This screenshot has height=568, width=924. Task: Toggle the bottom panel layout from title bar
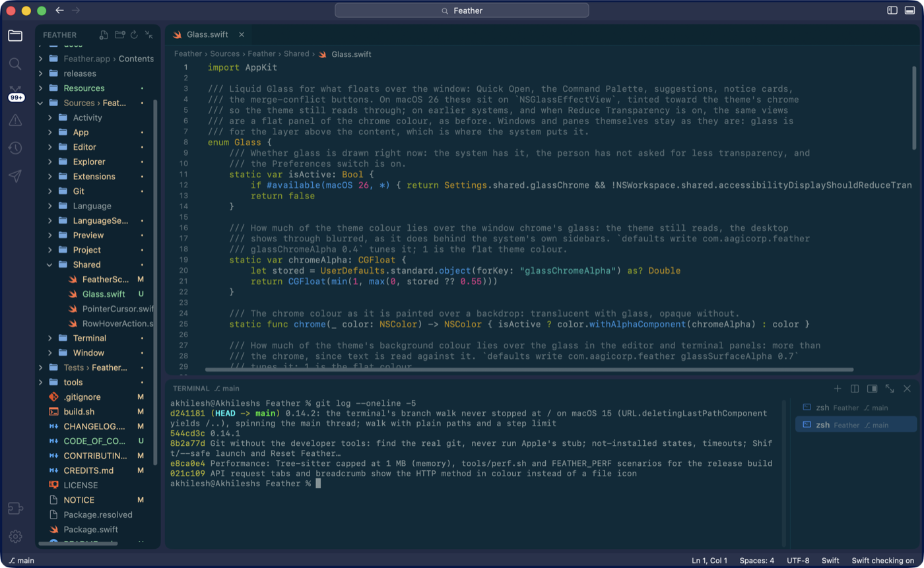click(x=909, y=11)
